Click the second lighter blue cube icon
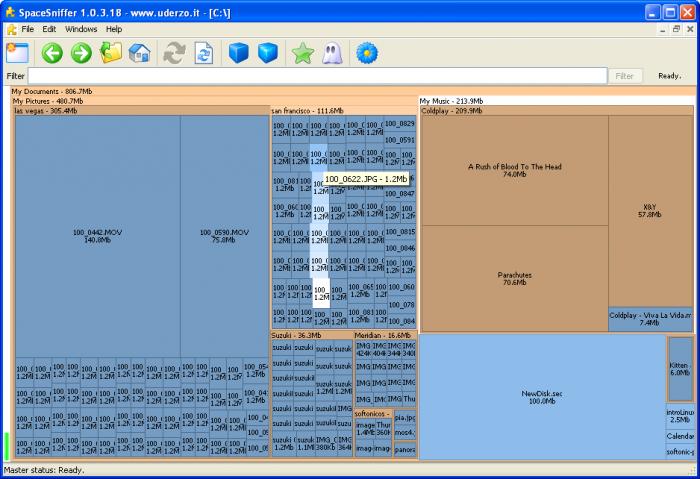 point(268,53)
